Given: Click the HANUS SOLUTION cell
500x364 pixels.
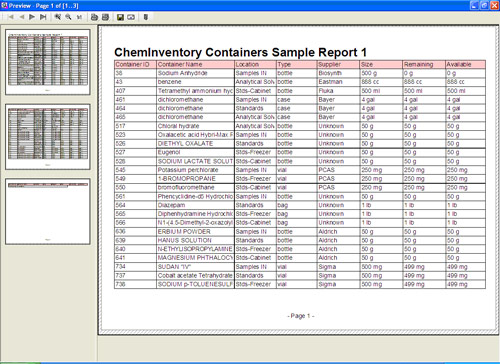Looking at the screenshot, I should point(195,240).
